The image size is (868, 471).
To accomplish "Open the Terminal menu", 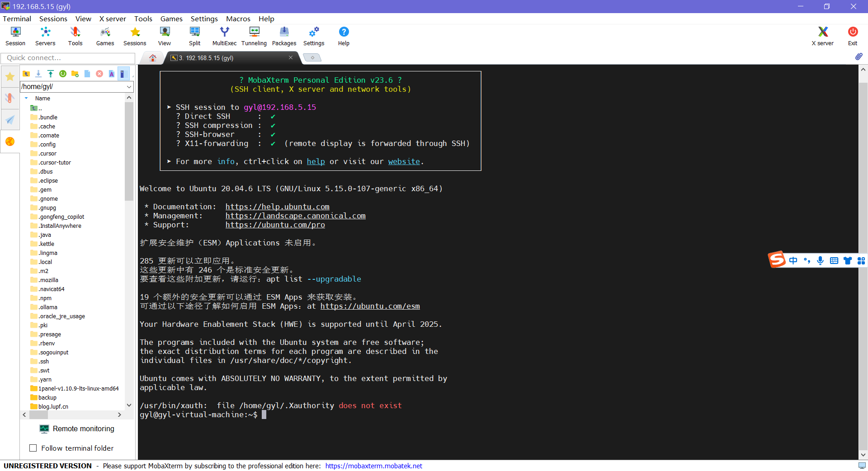I will click(x=17, y=19).
